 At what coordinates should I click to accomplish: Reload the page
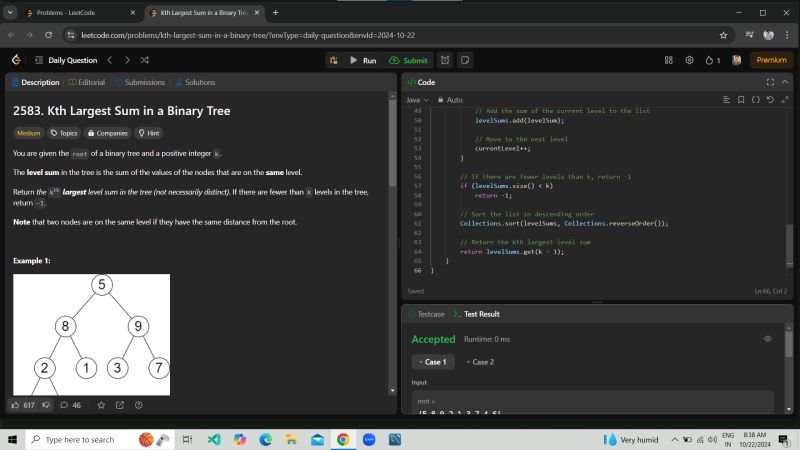click(48, 35)
